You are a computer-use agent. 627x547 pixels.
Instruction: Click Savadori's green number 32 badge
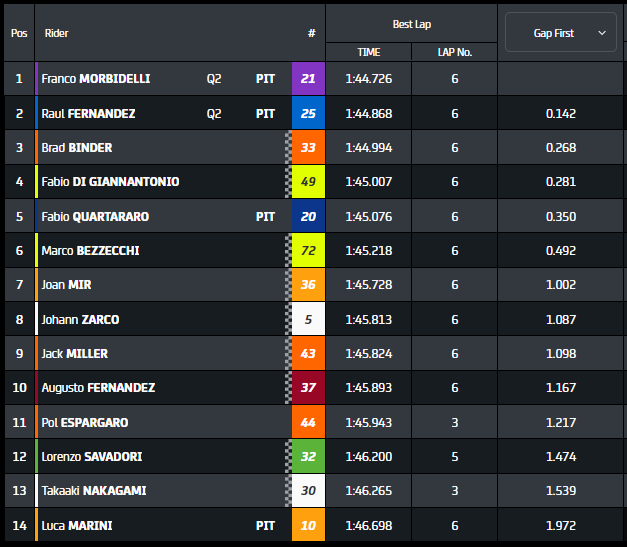click(308, 457)
